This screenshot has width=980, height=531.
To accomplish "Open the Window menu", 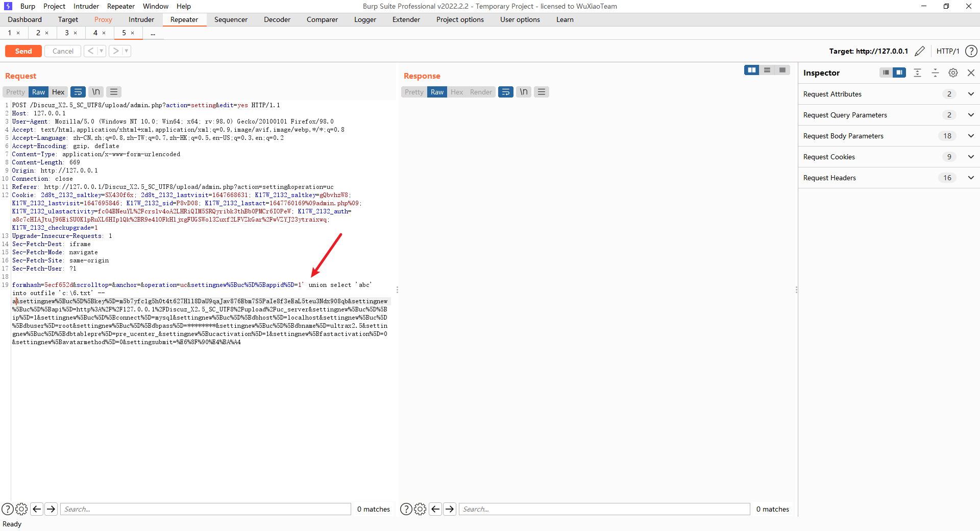I will coord(156,6).
